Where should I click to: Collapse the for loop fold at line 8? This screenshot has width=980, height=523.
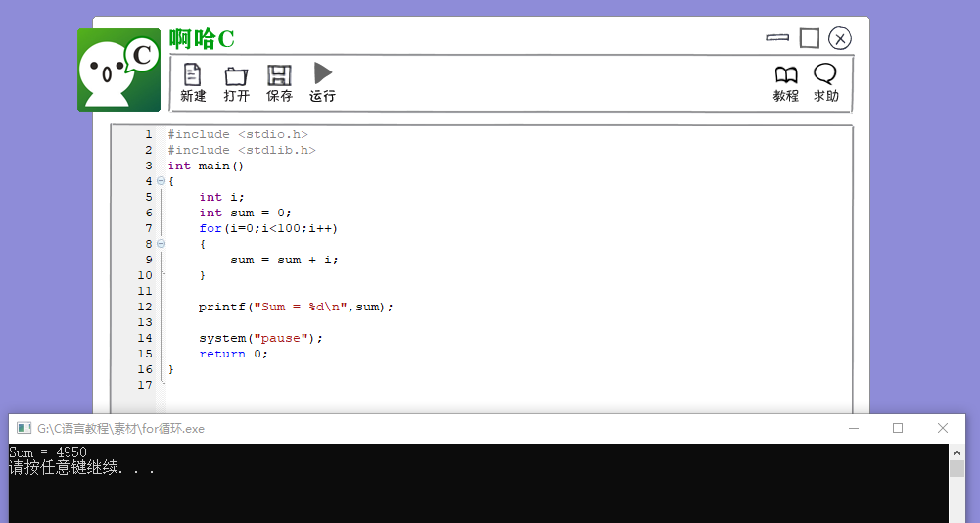[161, 244]
